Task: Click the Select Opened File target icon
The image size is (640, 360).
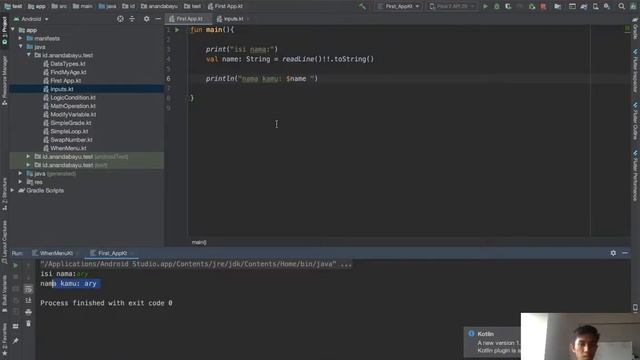Action: [120, 19]
